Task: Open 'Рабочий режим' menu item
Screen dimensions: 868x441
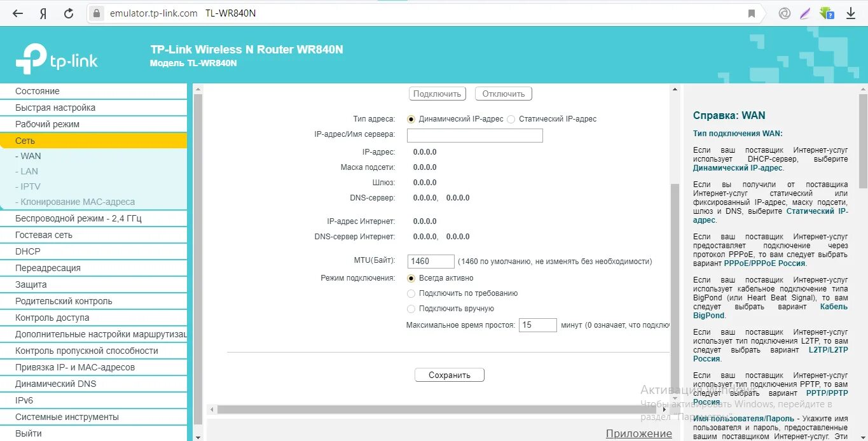Action: pos(93,124)
